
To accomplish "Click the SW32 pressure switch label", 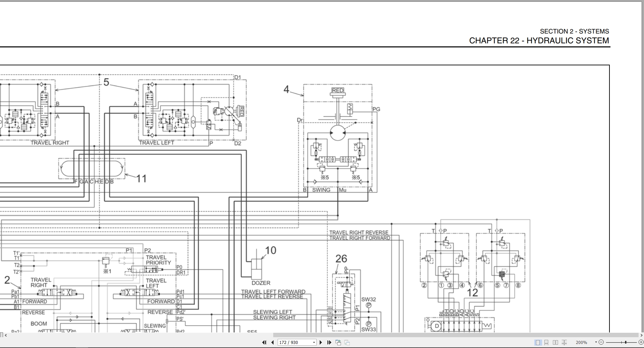I will tap(368, 299).
